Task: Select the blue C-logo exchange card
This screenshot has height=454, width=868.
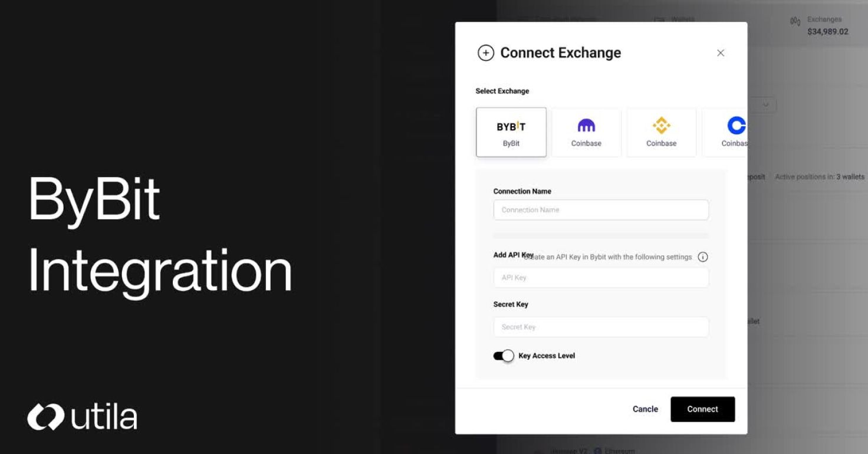Action: pyautogui.click(x=725, y=132)
